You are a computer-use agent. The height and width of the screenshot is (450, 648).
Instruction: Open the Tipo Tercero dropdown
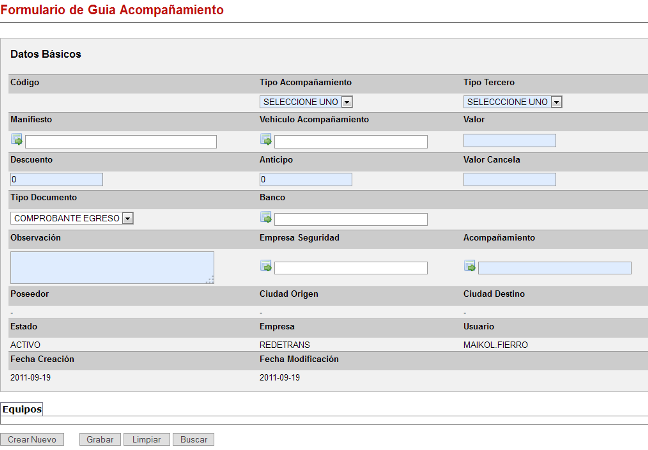(512, 102)
